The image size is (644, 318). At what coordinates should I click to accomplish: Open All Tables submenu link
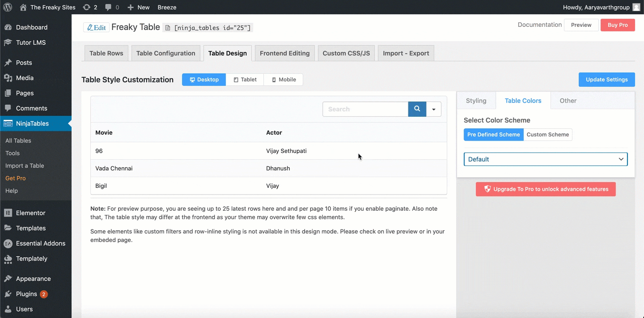pyautogui.click(x=18, y=140)
